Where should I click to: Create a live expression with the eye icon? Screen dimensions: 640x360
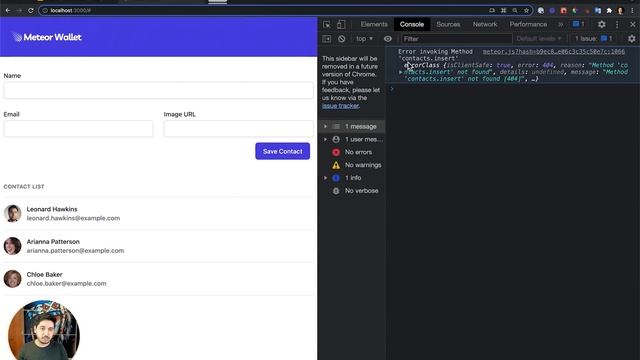coord(388,39)
